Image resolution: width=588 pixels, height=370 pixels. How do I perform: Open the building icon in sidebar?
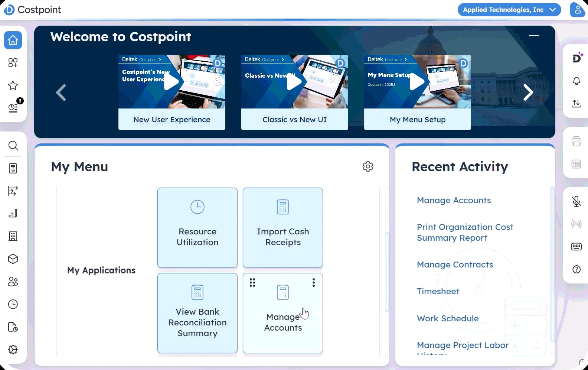click(x=13, y=236)
